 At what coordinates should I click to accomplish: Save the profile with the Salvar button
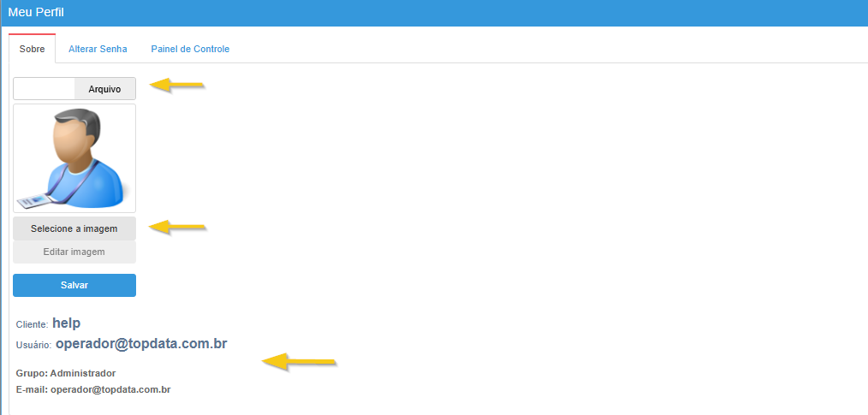tap(74, 285)
